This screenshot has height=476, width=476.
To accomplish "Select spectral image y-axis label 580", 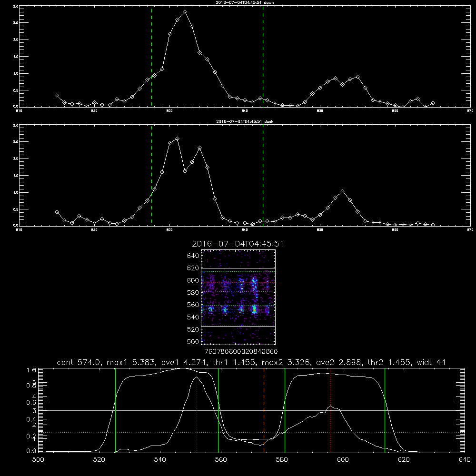I will coord(193,293).
